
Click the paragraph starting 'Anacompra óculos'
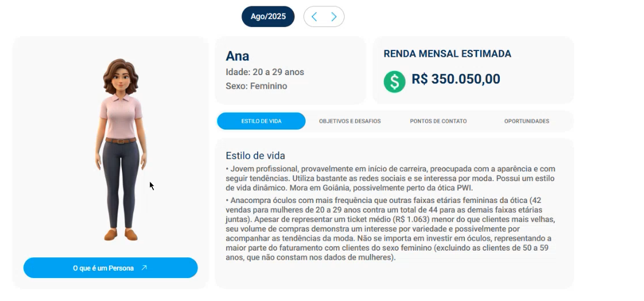pos(390,229)
